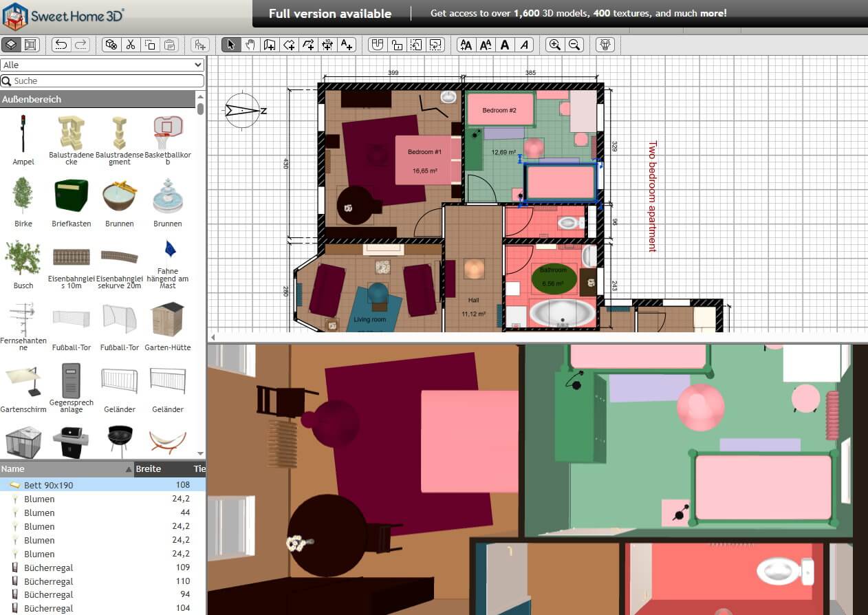Click the Zoom in magnifier icon
Screen dimensions: 868x615
pos(554,45)
